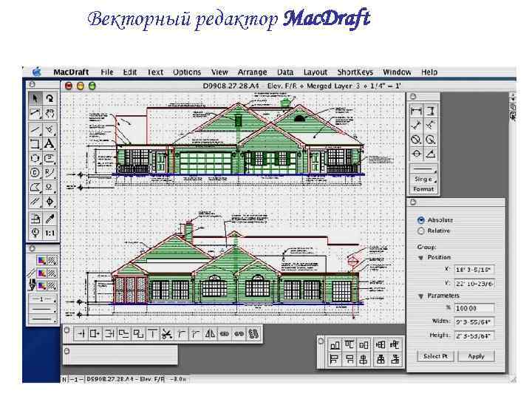Click the align bottom edges icon
The width and height of the screenshot is (532, 399).
pos(335,345)
